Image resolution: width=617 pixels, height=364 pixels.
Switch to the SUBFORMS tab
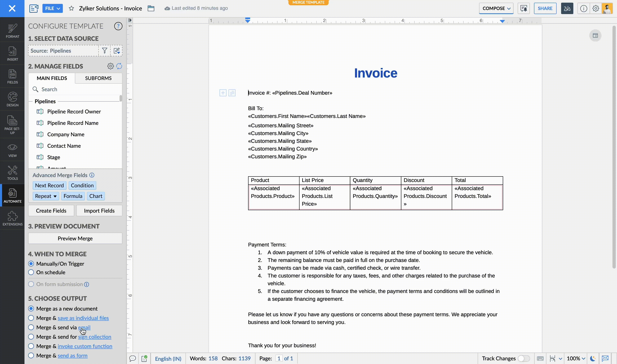tap(98, 78)
